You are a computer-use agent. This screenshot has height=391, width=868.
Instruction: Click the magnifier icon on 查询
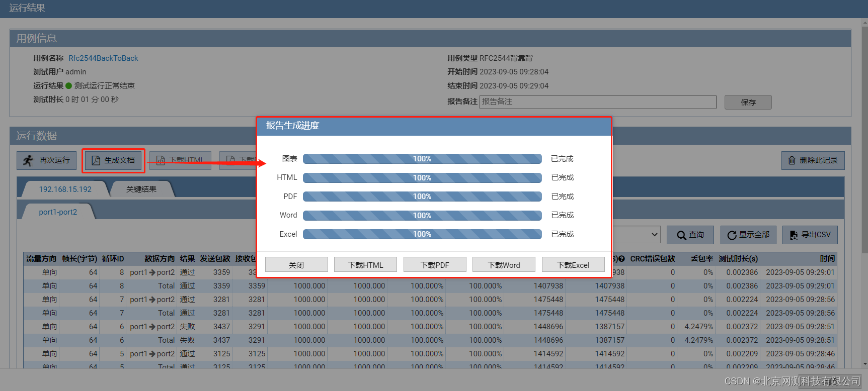click(681, 235)
